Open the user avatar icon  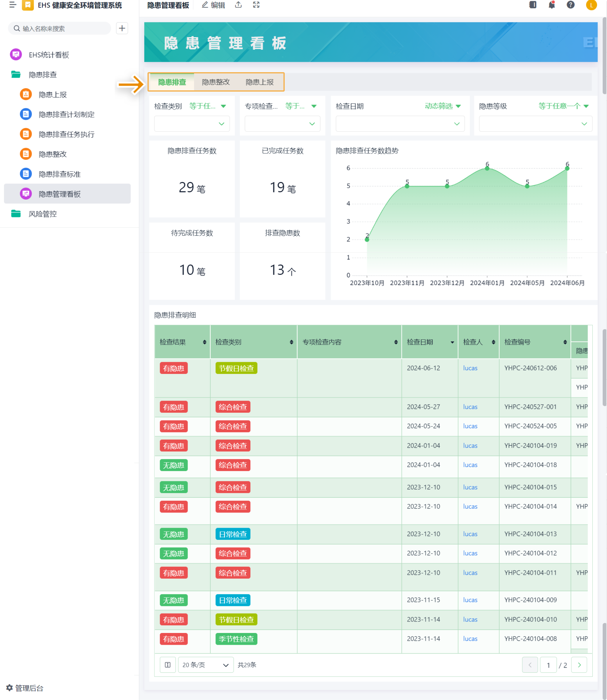pyautogui.click(x=591, y=5)
